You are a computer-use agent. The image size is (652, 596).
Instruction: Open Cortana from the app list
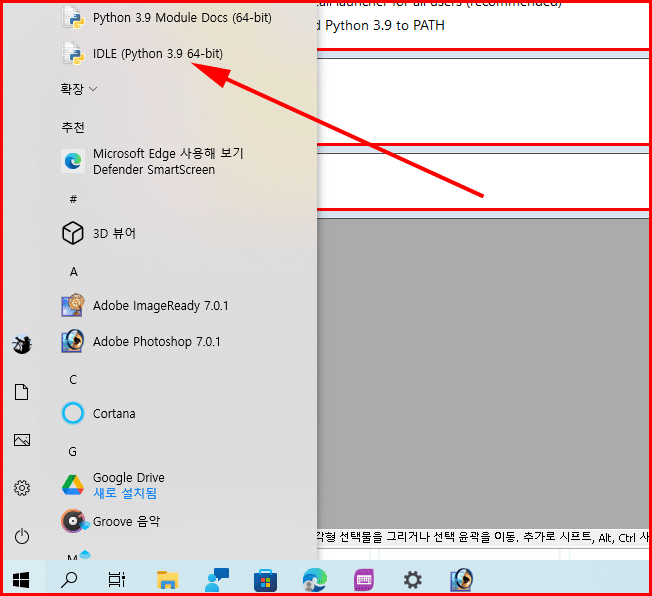pyautogui.click(x=99, y=413)
